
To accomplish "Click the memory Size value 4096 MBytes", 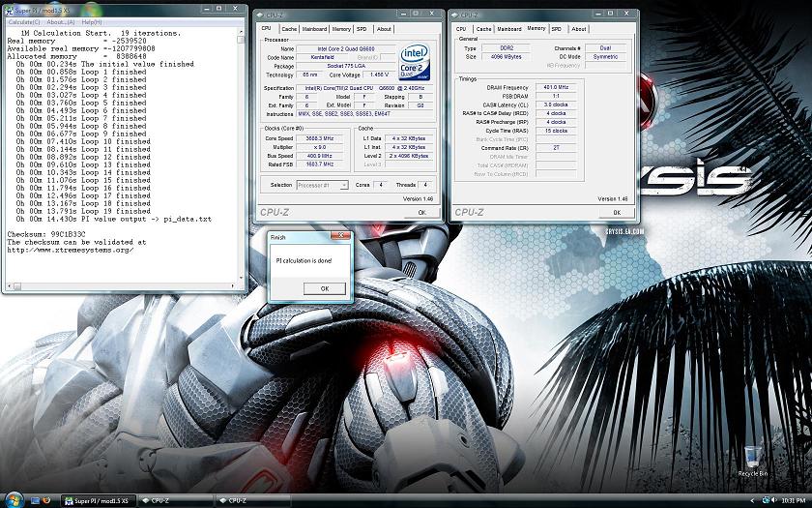I will pos(507,57).
